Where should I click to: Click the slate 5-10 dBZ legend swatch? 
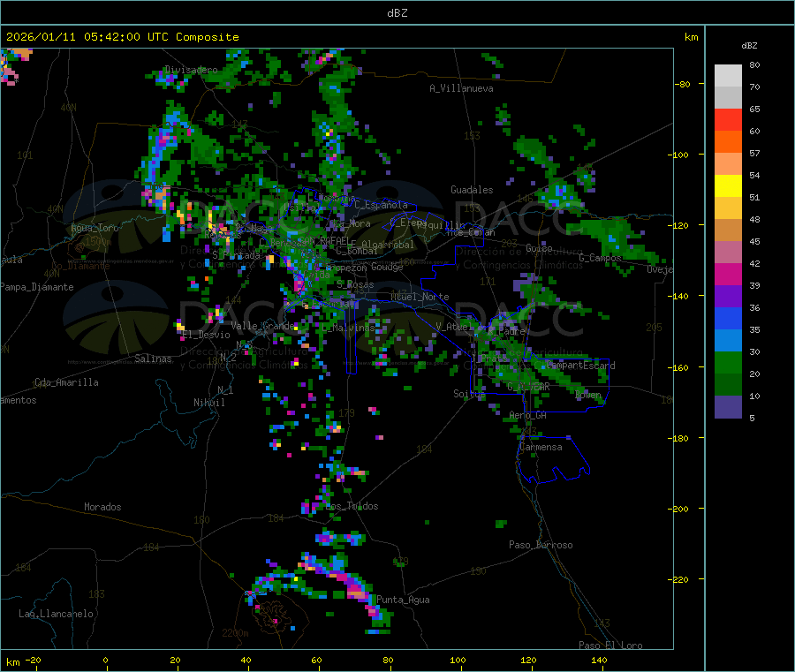pyautogui.click(x=728, y=407)
